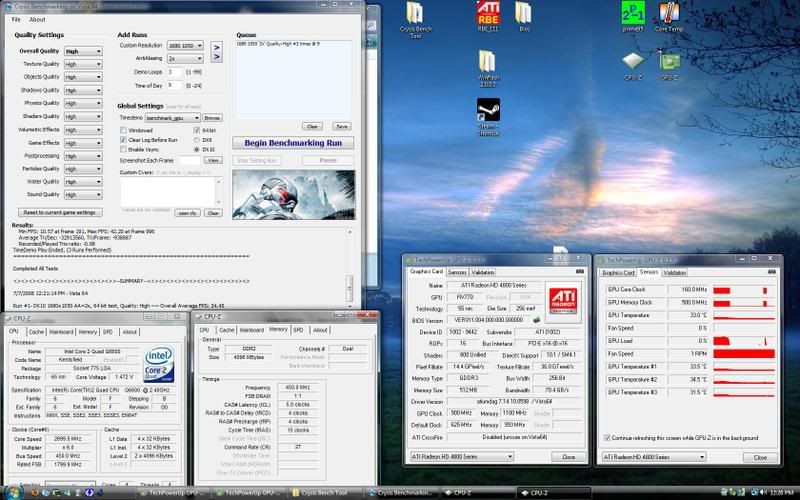Open the WinFlash desktop folder
800x500 pixels.
(x=488, y=68)
